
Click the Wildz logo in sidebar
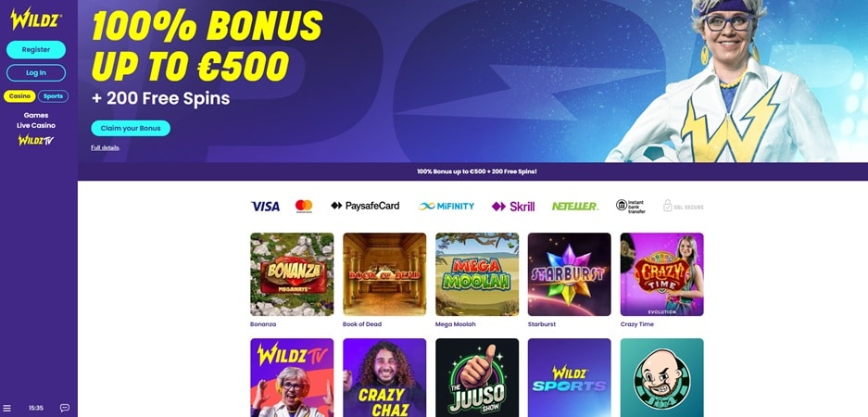tap(36, 19)
